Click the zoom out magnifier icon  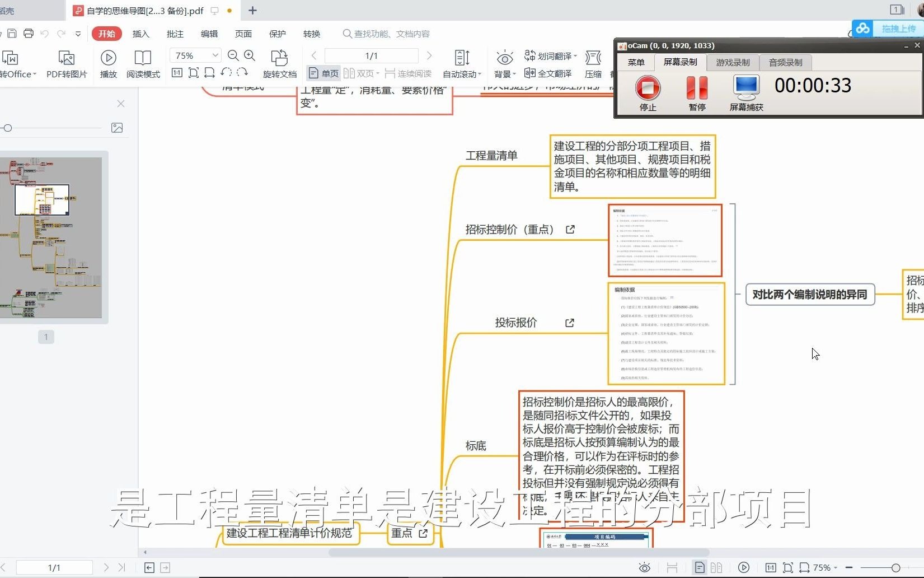(x=233, y=55)
